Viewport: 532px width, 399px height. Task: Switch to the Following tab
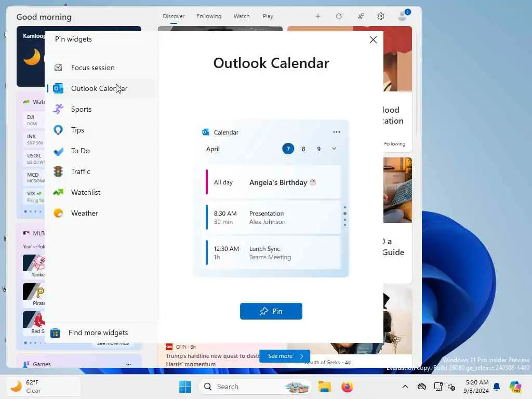click(209, 16)
